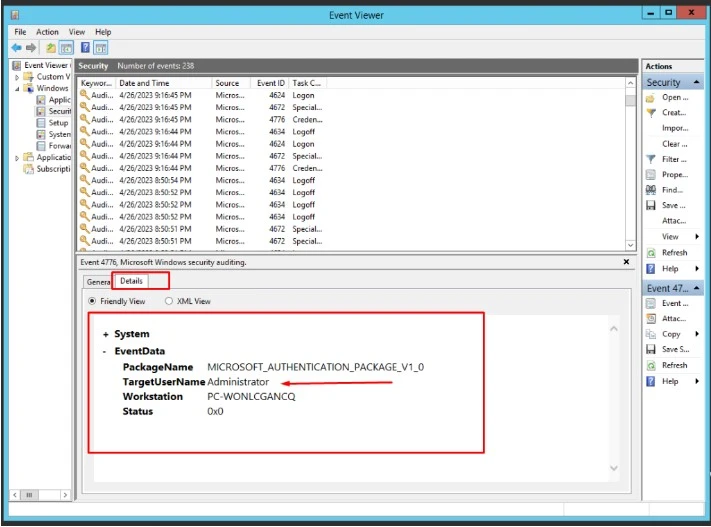The height and width of the screenshot is (527, 711).
Task: Select Setup log in the tree
Action: point(58,123)
